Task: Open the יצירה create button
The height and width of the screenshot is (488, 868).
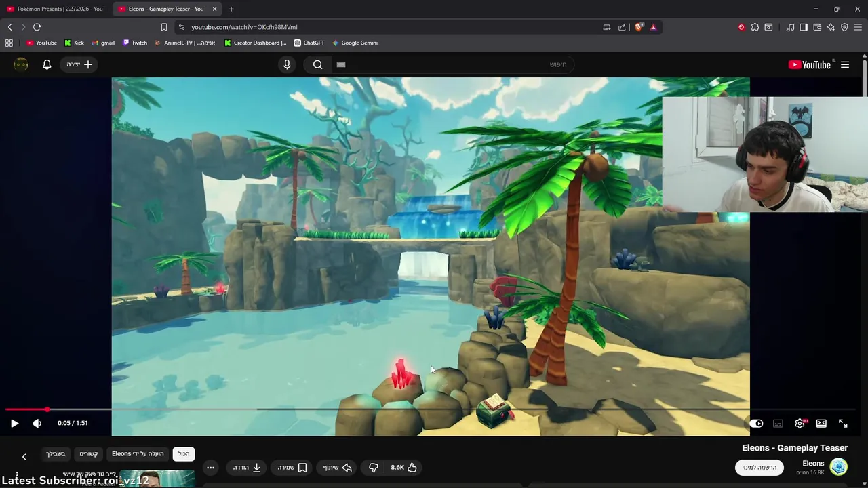Action: (x=79, y=64)
